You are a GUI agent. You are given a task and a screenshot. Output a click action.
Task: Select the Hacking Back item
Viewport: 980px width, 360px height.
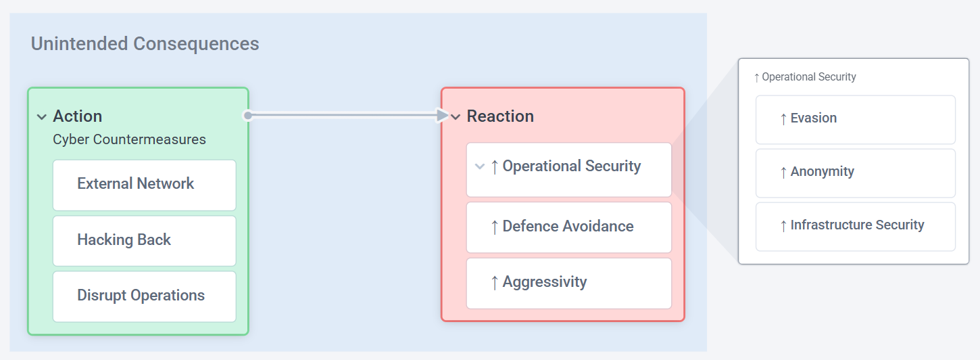[144, 240]
